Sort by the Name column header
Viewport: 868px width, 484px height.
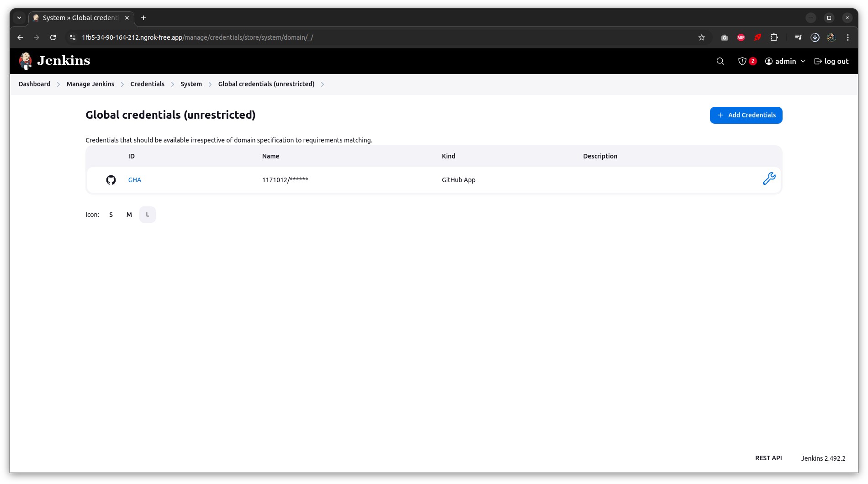coord(270,156)
